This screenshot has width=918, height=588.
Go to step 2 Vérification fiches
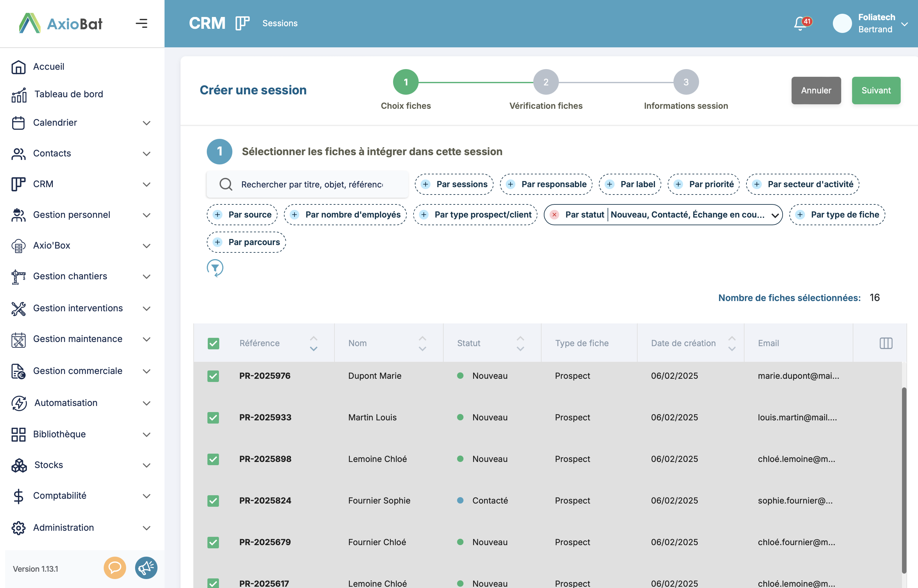pyautogui.click(x=545, y=82)
